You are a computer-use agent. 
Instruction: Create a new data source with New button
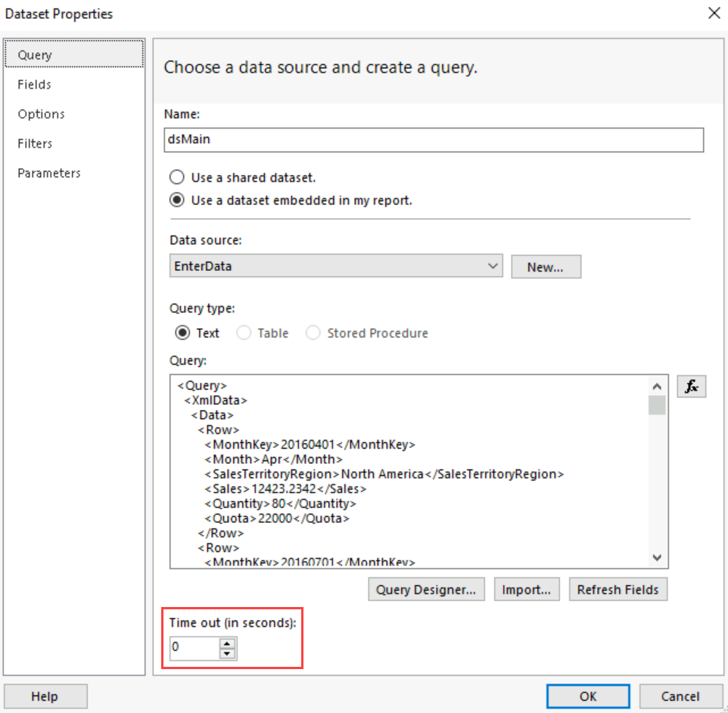point(546,266)
